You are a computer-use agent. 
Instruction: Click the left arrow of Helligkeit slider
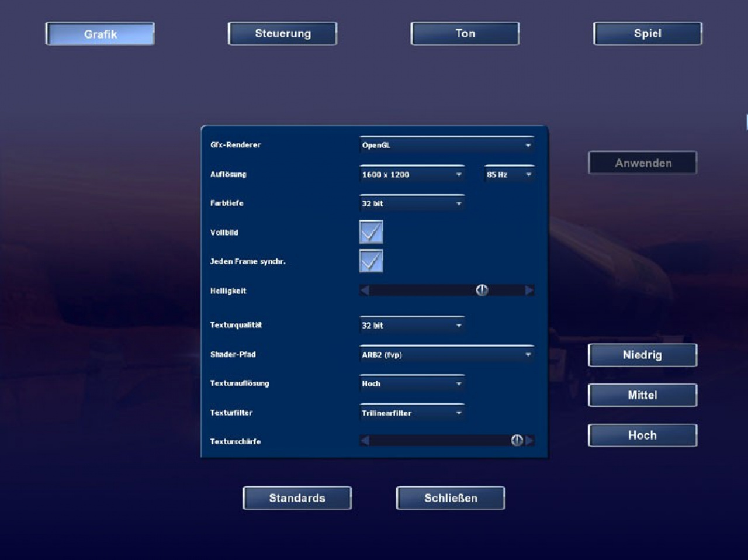365,291
